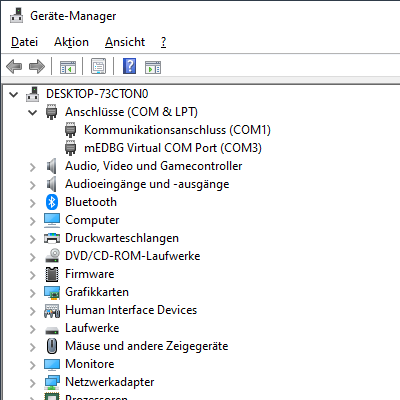
Task: Click the Computer monitor icon
Action: [x=52, y=220]
